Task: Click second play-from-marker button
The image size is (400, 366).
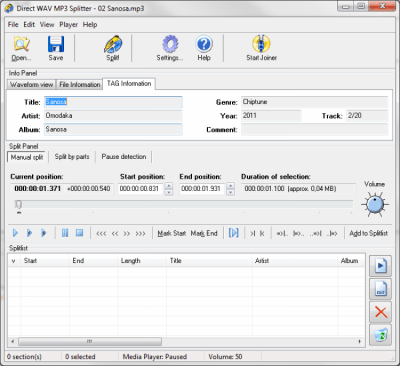Action: pyautogui.click(x=30, y=233)
